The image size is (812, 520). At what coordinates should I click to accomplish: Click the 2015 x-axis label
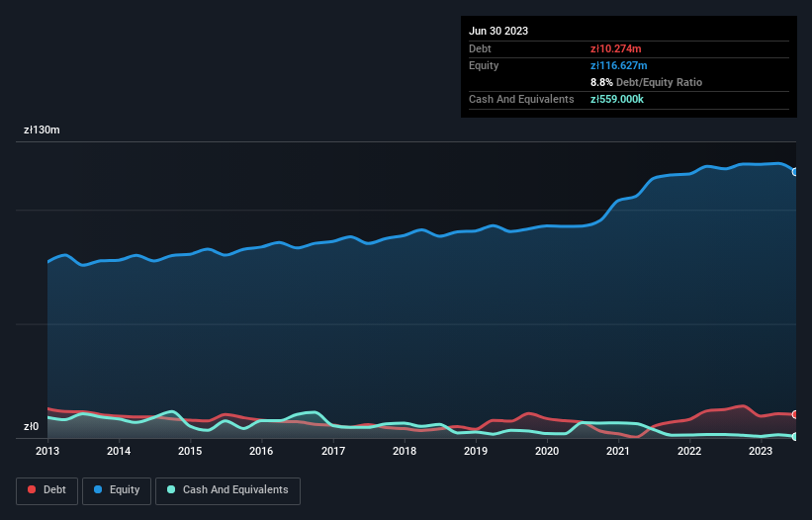coord(190,451)
